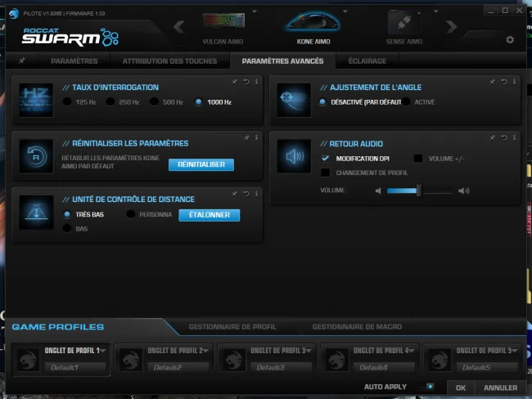This screenshot has width=532, height=399.
Task: Click the Étalonner button
Action: coord(209,215)
